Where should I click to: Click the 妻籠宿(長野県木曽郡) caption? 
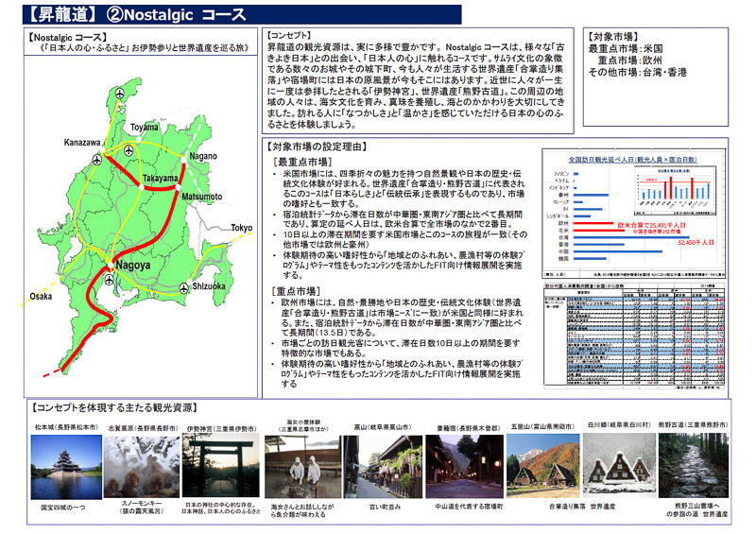click(469, 428)
